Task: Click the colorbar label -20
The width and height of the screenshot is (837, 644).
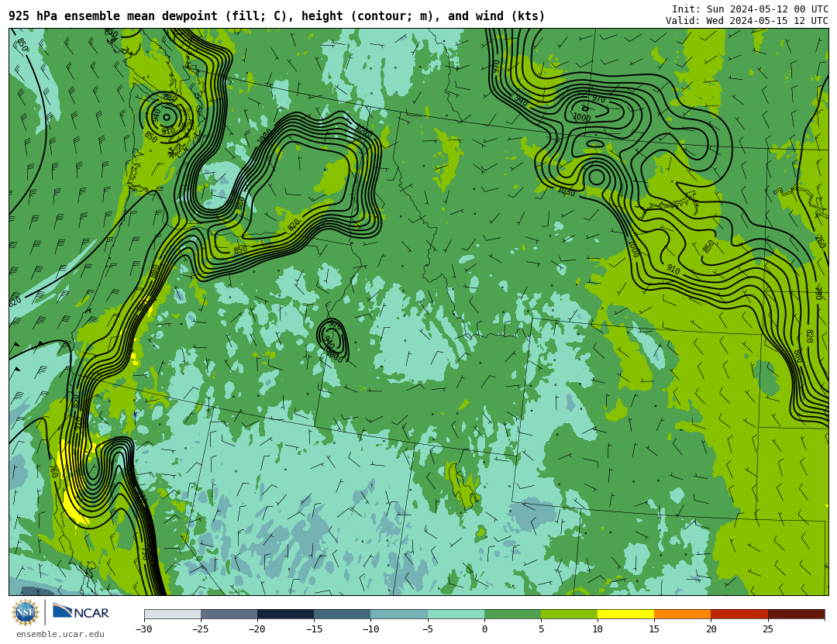Action: tap(257, 629)
